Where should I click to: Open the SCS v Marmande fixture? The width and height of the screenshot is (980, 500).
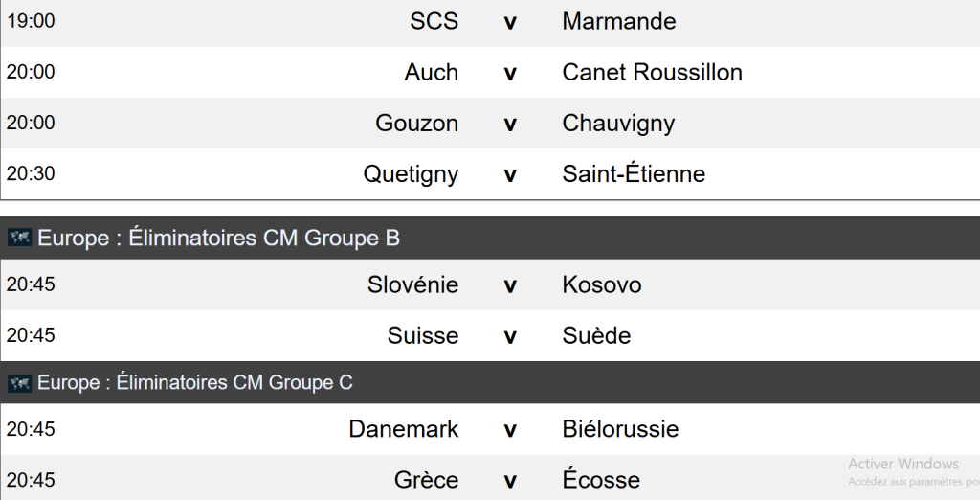(x=509, y=21)
